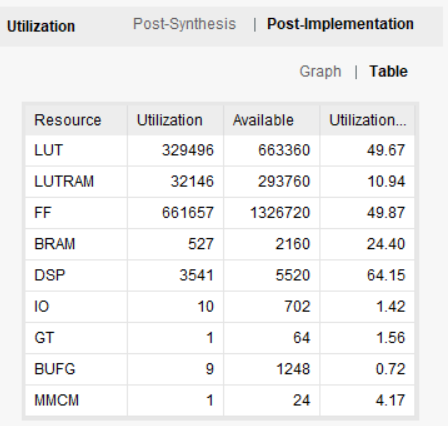Viewport: 448px width, 426px height.
Task: Select the GT resource row
Action: pyautogui.click(x=220, y=338)
